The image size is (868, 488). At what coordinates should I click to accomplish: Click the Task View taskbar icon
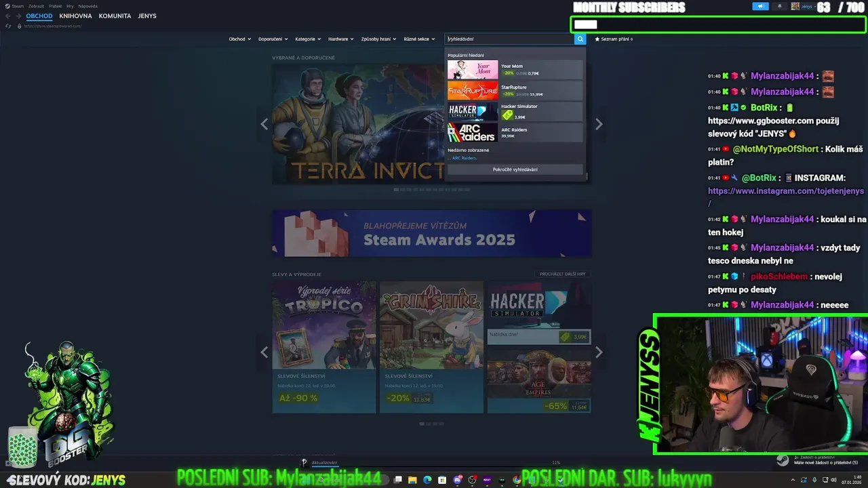tap(398, 480)
